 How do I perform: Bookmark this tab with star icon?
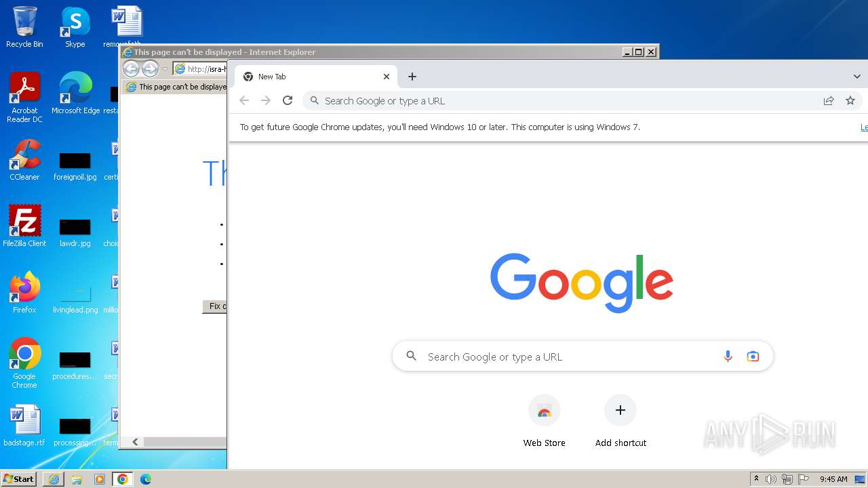(x=850, y=100)
